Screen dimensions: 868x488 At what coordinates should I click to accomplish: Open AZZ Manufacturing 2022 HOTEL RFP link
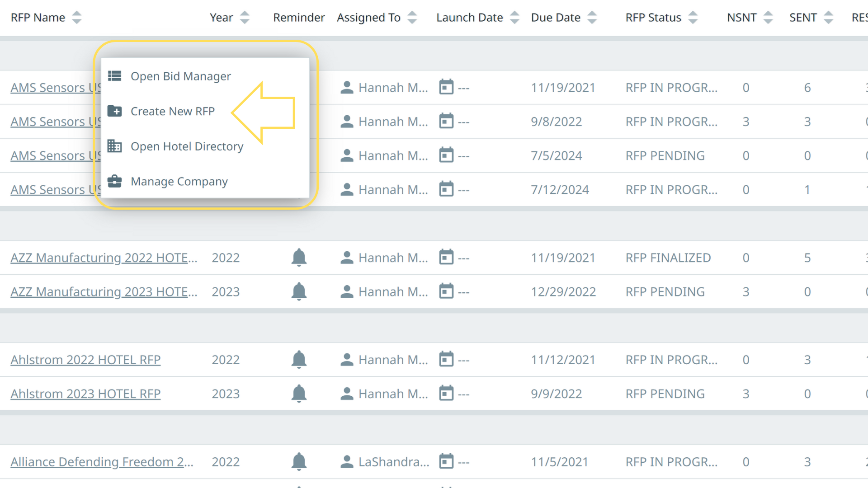[104, 258]
